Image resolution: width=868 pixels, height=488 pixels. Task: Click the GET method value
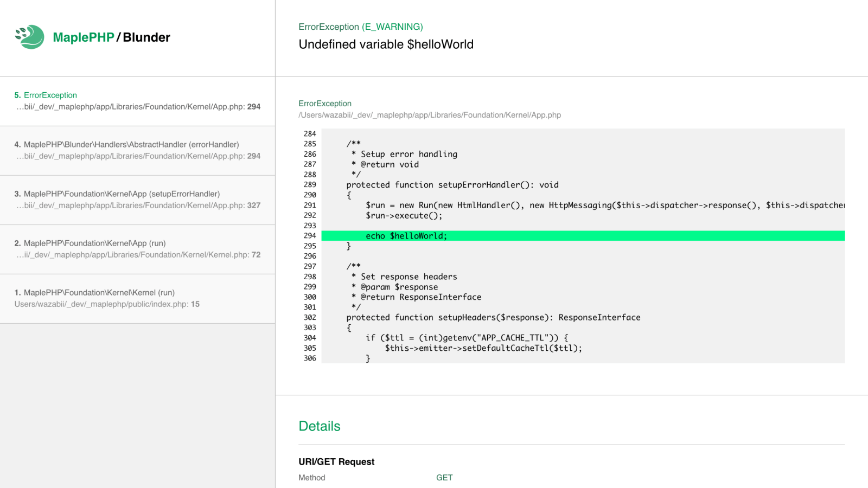444,478
